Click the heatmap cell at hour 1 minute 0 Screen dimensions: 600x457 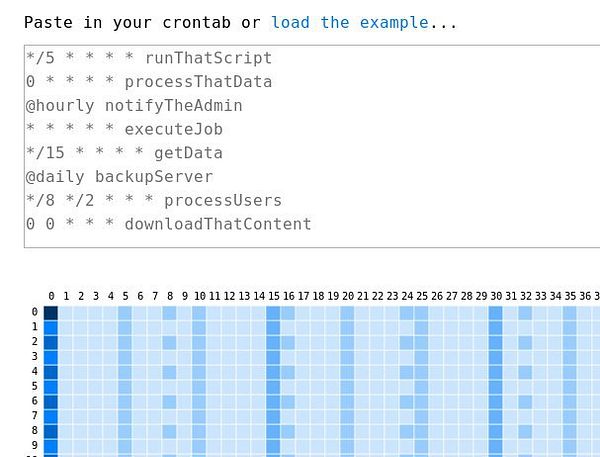pyautogui.click(x=51, y=328)
